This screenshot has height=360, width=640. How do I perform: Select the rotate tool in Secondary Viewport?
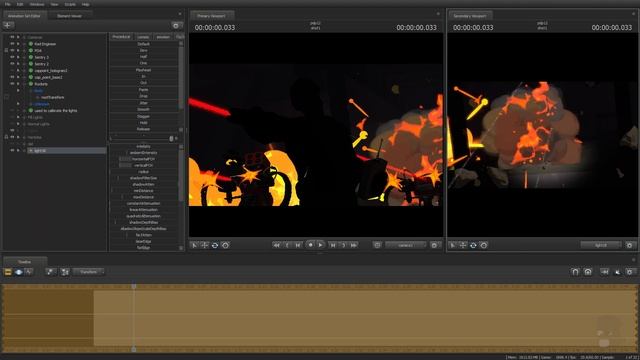473,245
